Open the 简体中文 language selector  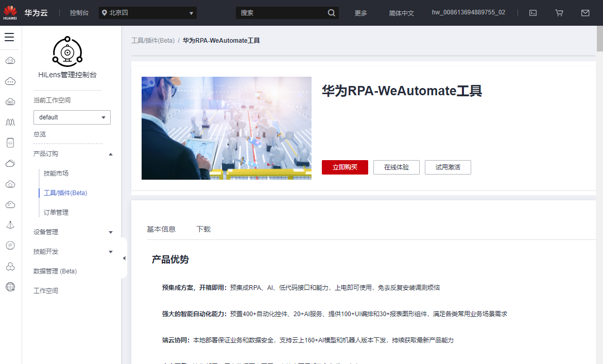[x=402, y=13]
